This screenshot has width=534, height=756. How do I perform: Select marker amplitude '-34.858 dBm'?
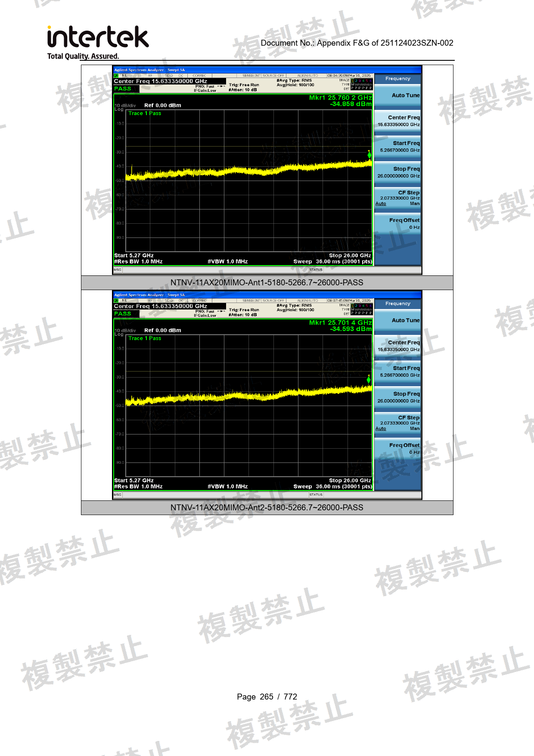pyautogui.click(x=351, y=104)
